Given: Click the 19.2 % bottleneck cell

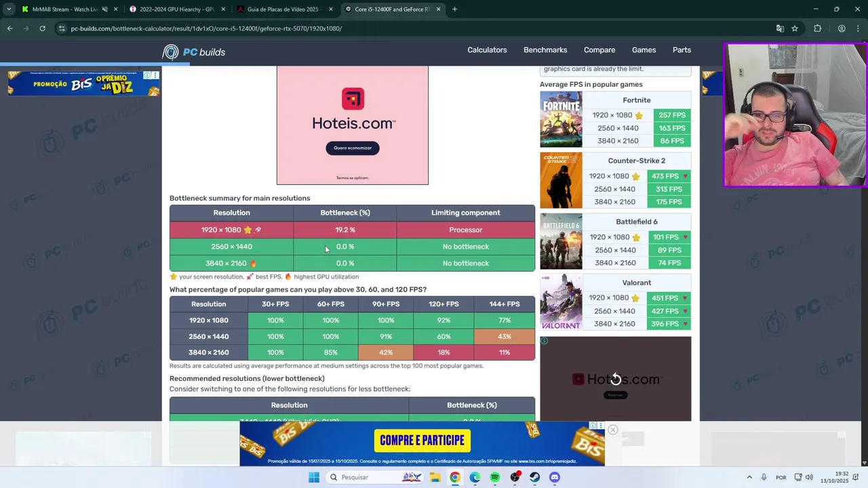Looking at the screenshot, I should [345, 230].
